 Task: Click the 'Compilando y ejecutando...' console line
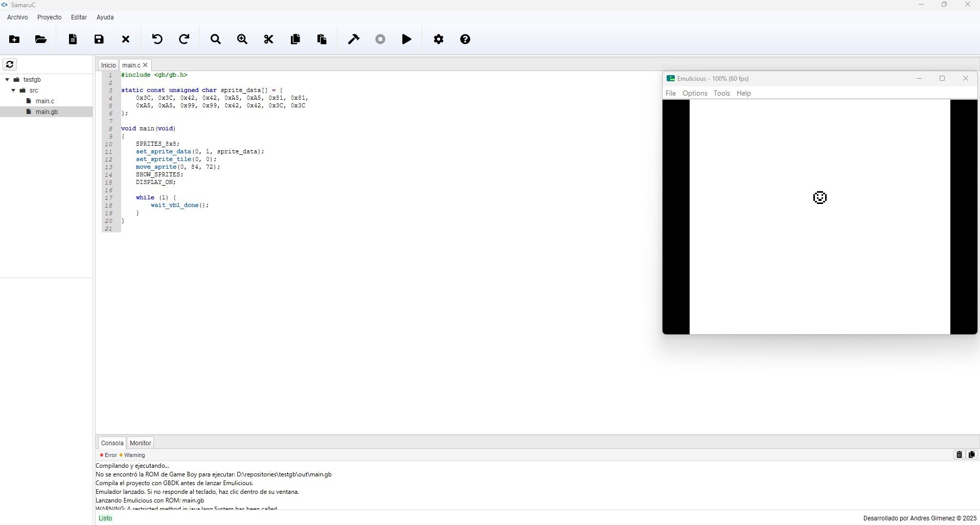[132, 466]
